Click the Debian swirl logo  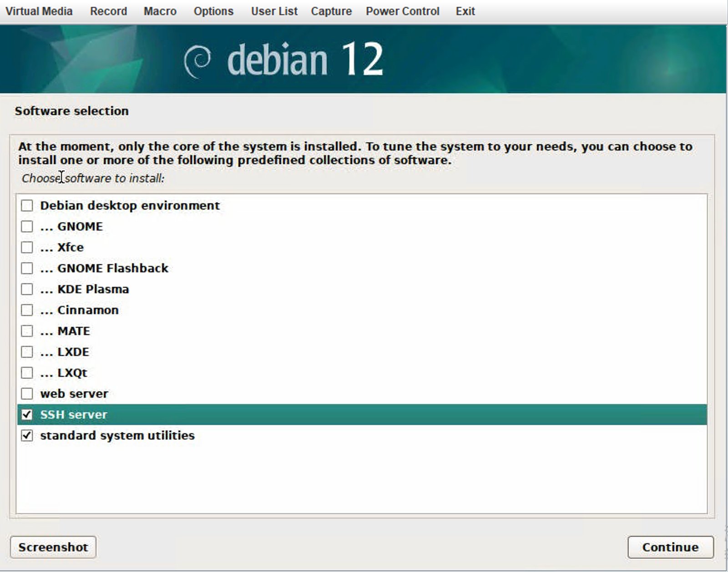coord(197,61)
